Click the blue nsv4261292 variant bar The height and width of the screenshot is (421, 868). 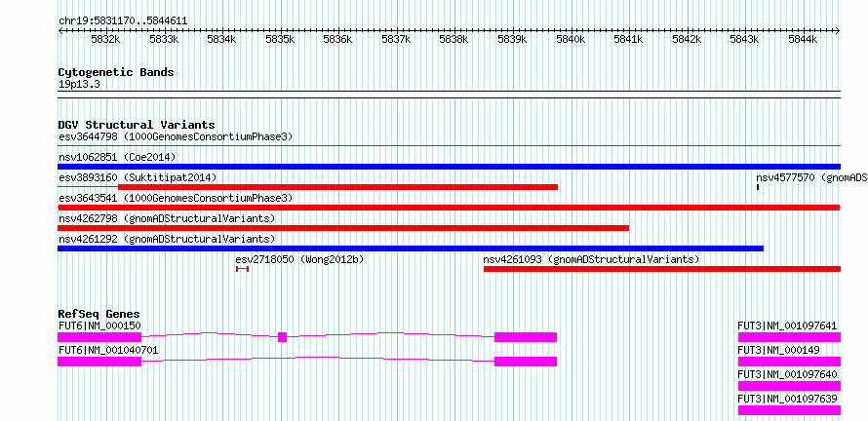[411, 249]
